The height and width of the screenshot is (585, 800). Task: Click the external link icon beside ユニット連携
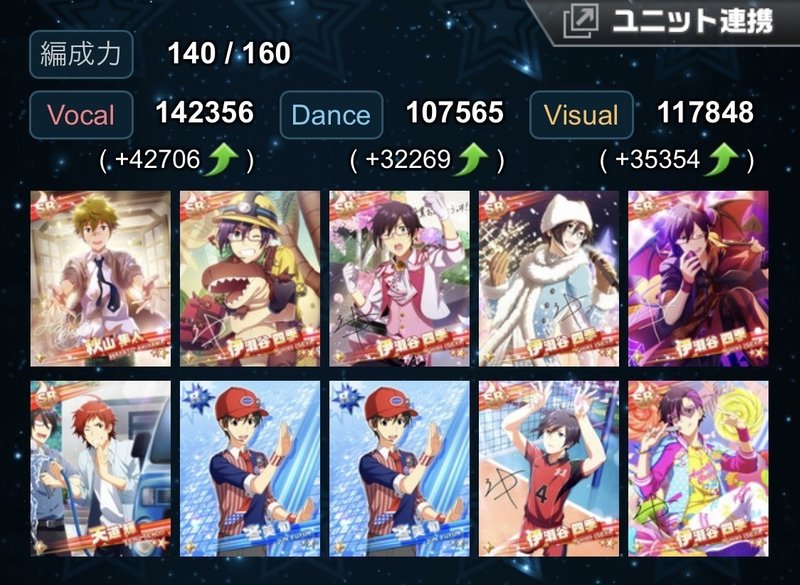[x=581, y=22]
